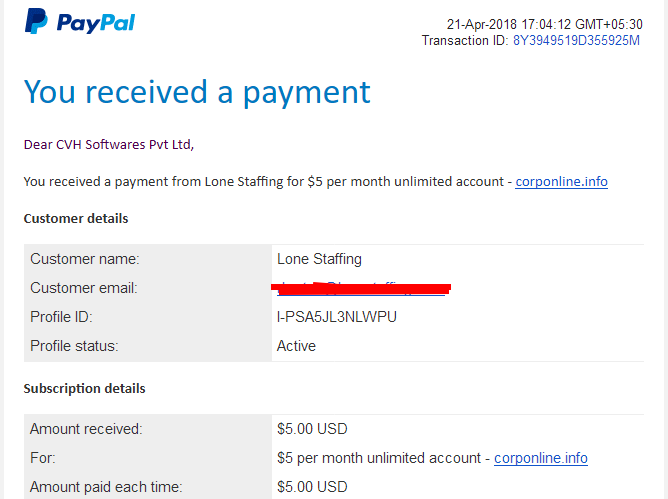Click the Amount received value $5.00 USD
Image resolution: width=668 pixels, height=499 pixels.
(x=312, y=429)
